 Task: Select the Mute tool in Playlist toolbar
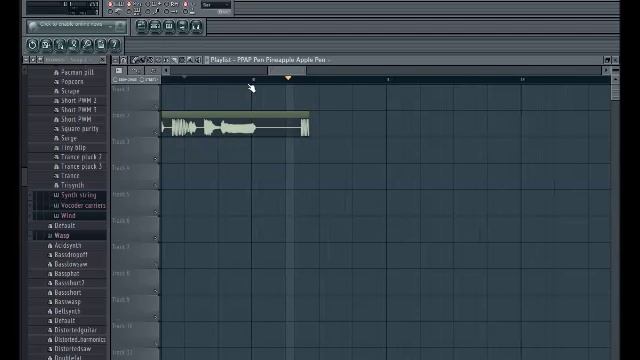pyautogui.click(x=158, y=60)
